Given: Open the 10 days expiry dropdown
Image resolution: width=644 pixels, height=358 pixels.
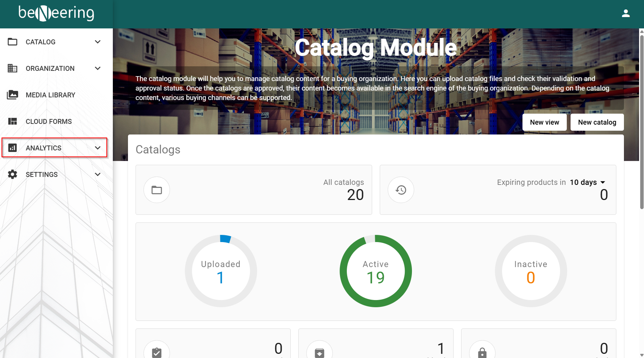Looking at the screenshot, I should tap(588, 182).
